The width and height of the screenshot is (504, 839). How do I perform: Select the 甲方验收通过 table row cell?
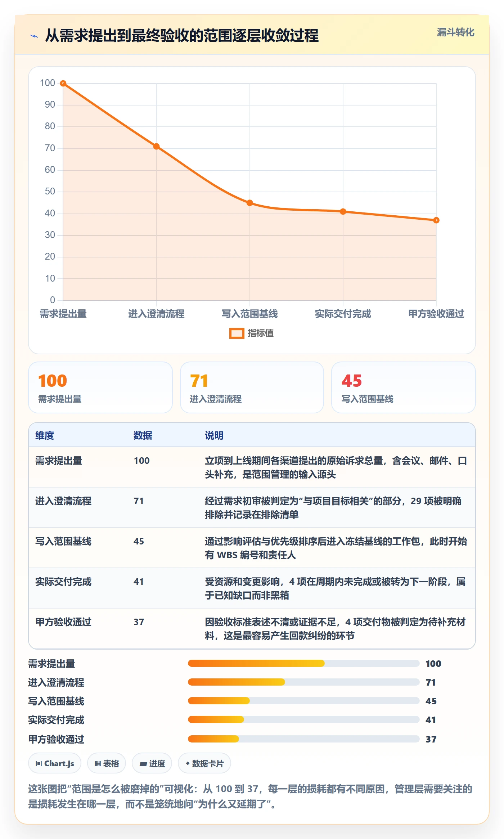tap(63, 622)
